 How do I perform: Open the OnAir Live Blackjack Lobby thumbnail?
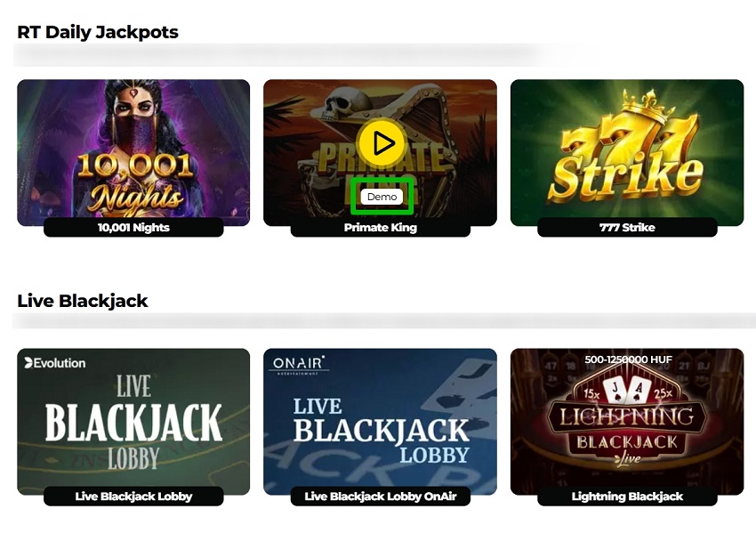[380, 422]
